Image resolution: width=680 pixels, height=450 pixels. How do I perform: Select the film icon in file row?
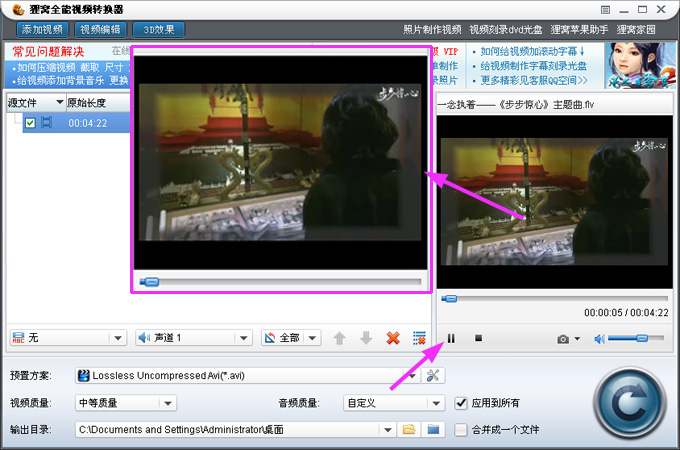pos(46,123)
